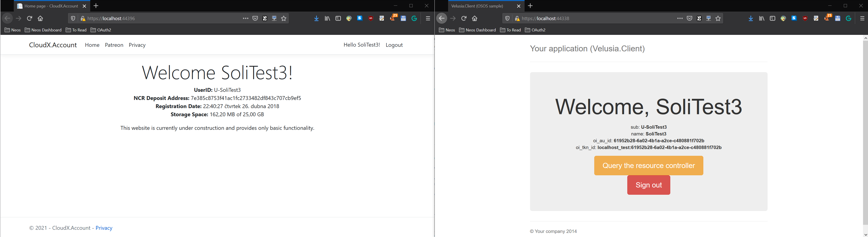Open the uBlock Origin extension in the CloudX.Account window
This screenshot has height=237, width=868.
371,19
